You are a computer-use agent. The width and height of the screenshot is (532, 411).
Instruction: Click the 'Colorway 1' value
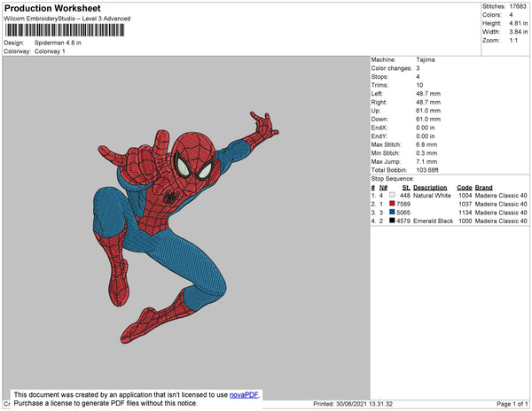pyautogui.click(x=50, y=51)
